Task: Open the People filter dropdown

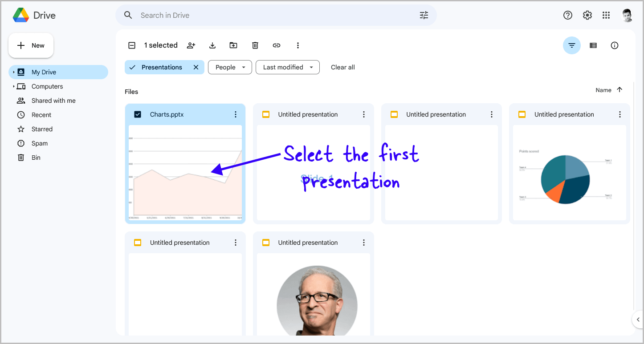Action: [x=230, y=67]
